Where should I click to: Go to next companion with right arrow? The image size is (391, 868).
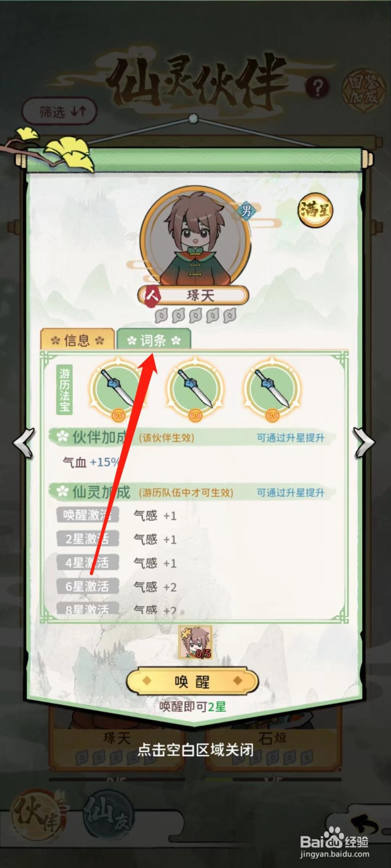click(x=364, y=443)
